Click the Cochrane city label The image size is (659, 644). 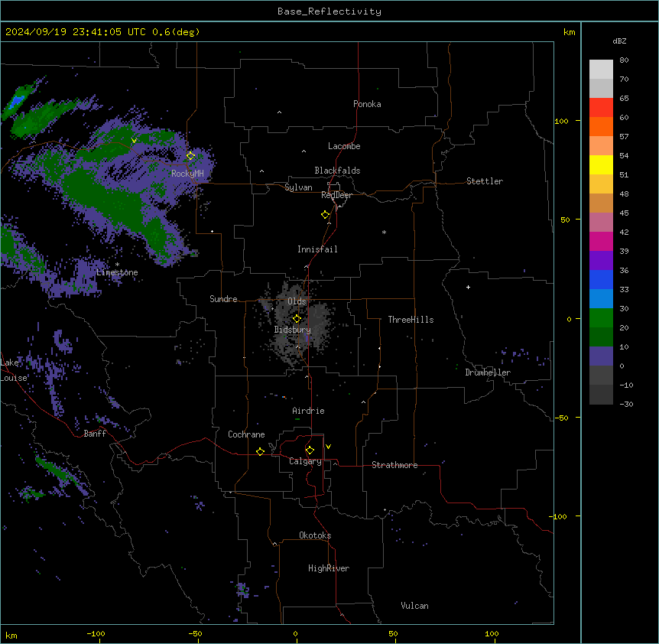tap(246, 434)
